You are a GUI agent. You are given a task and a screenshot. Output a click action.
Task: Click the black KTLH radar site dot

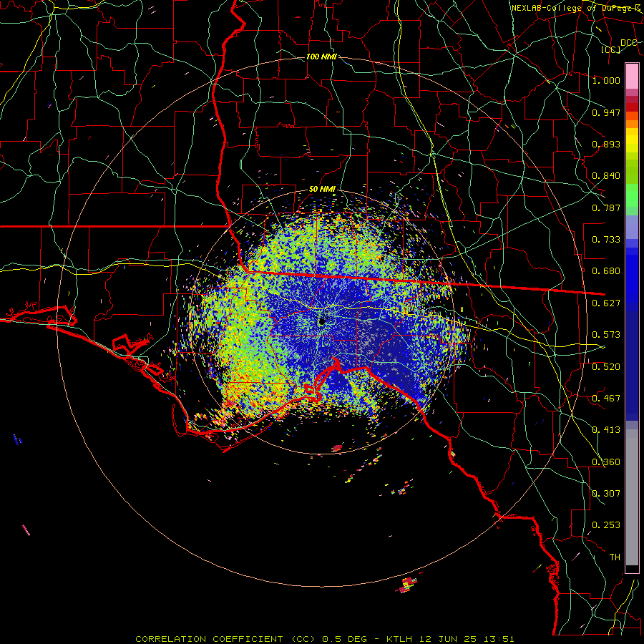[x=323, y=321]
